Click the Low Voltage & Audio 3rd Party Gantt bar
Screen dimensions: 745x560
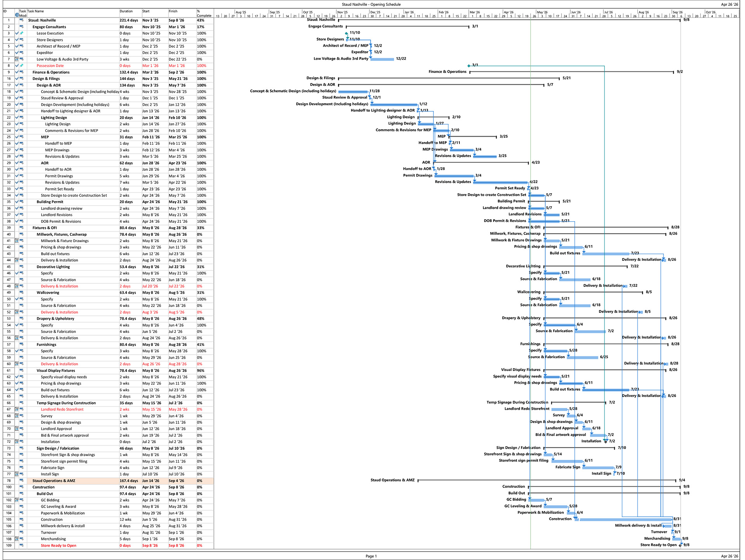(x=382, y=59)
